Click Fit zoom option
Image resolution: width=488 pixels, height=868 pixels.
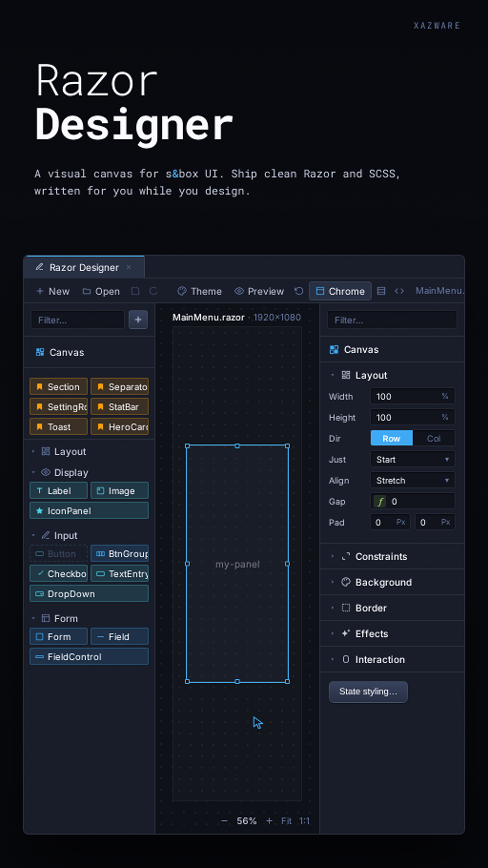pyautogui.click(x=286, y=821)
